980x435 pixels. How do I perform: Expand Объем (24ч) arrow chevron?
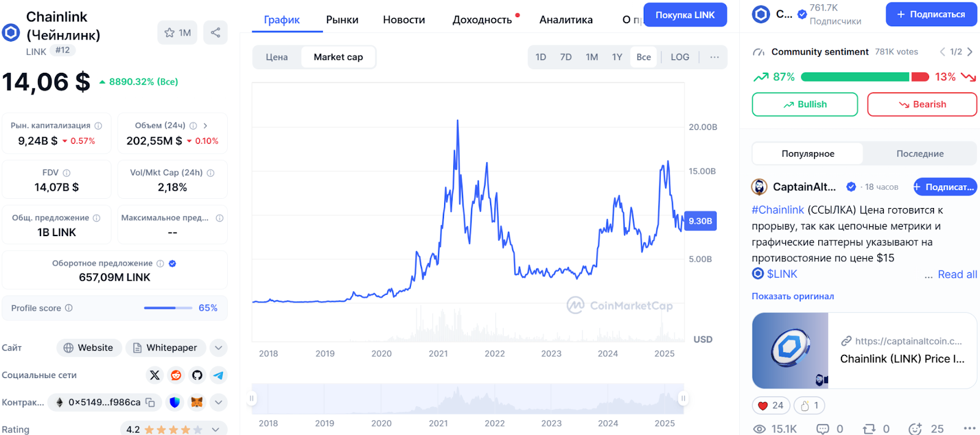click(x=205, y=125)
